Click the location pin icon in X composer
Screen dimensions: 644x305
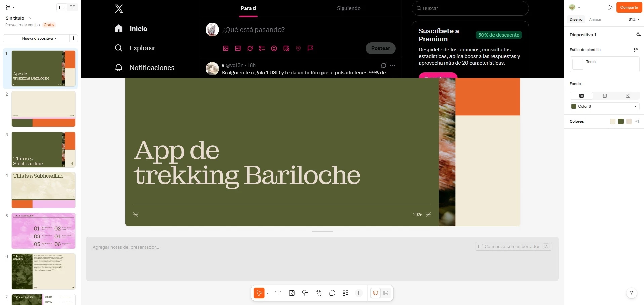click(x=298, y=48)
